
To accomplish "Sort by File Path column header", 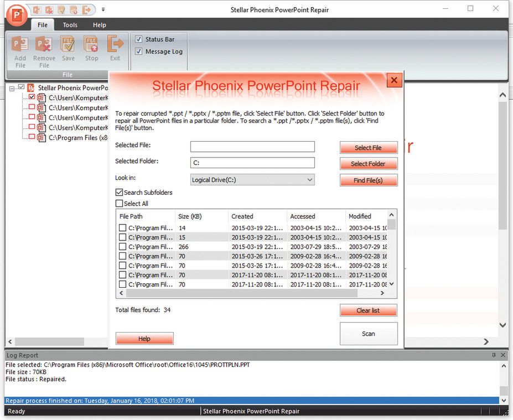I will [x=146, y=216].
